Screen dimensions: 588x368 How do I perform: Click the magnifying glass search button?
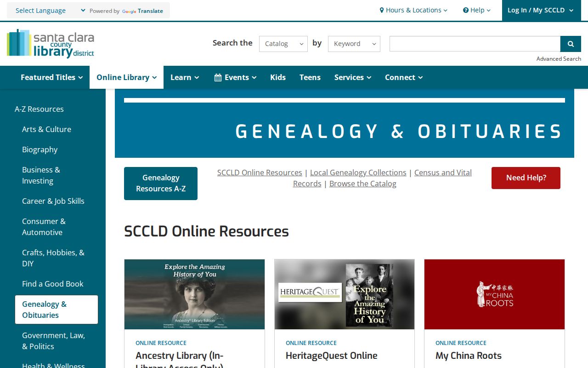[x=571, y=44]
